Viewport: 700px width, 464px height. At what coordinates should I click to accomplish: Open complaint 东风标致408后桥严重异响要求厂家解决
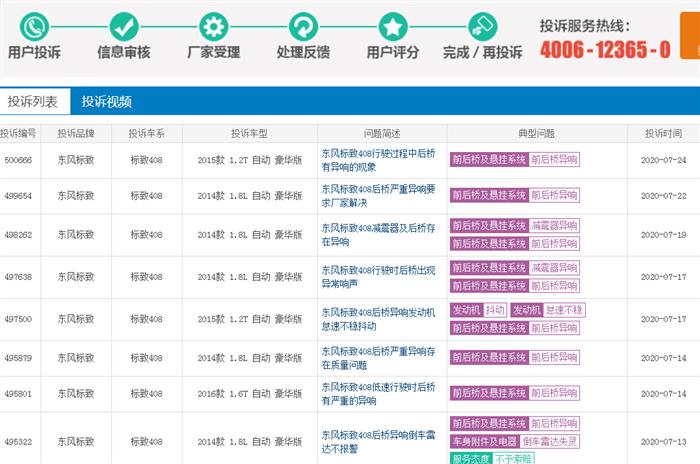click(x=378, y=196)
